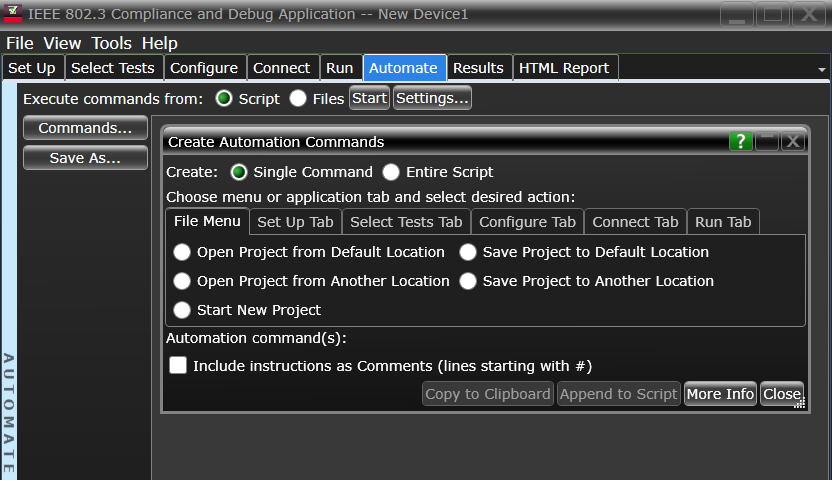Click the Start button
This screenshot has width=832, height=480.
pos(370,98)
